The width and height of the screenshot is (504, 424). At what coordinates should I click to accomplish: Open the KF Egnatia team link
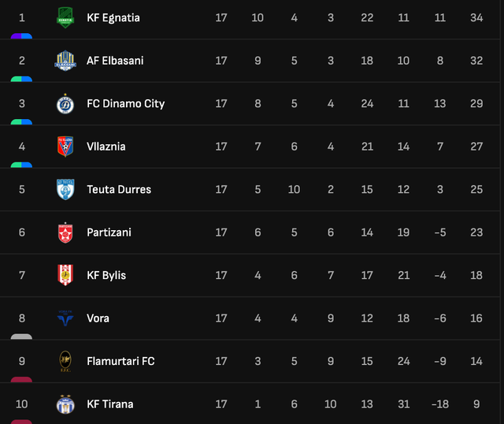tap(113, 17)
